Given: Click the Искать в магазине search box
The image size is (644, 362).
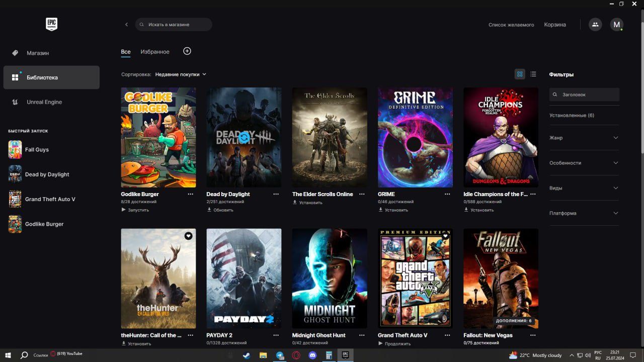Looking at the screenshot, I should click(174, 25).
